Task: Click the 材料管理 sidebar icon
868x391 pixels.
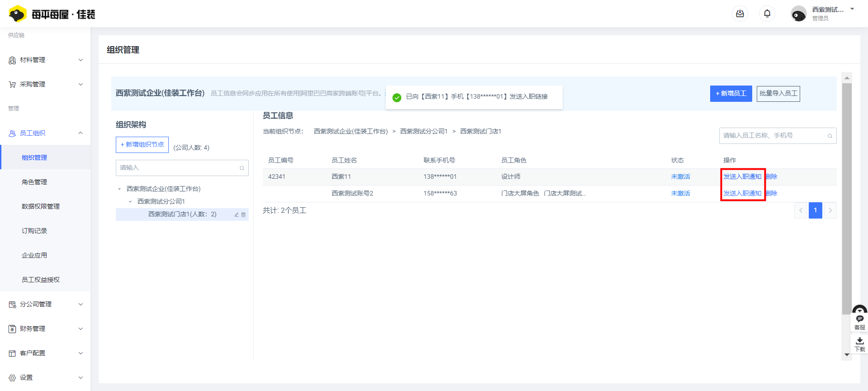Action: pyautogui.click(x=12, y=60)
